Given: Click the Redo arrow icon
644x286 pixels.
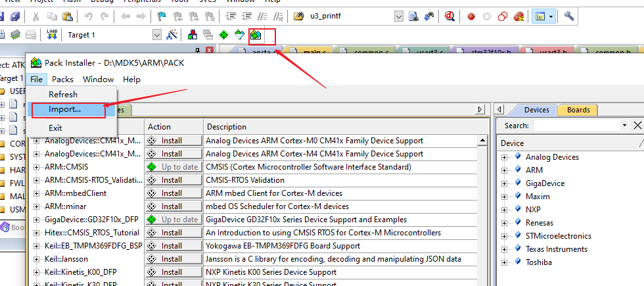Looking at the screenshot, I should point(105,16).
